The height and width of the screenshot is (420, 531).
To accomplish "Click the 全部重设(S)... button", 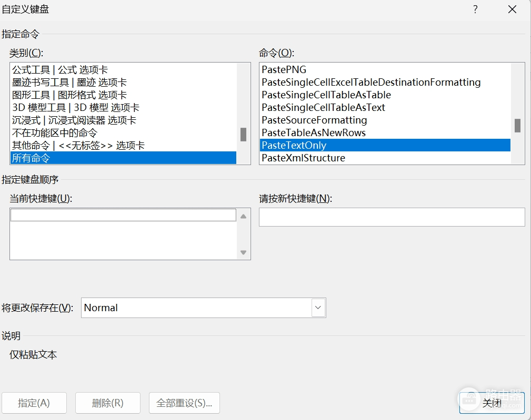I will pyautogui.click(x=184, y=403).
